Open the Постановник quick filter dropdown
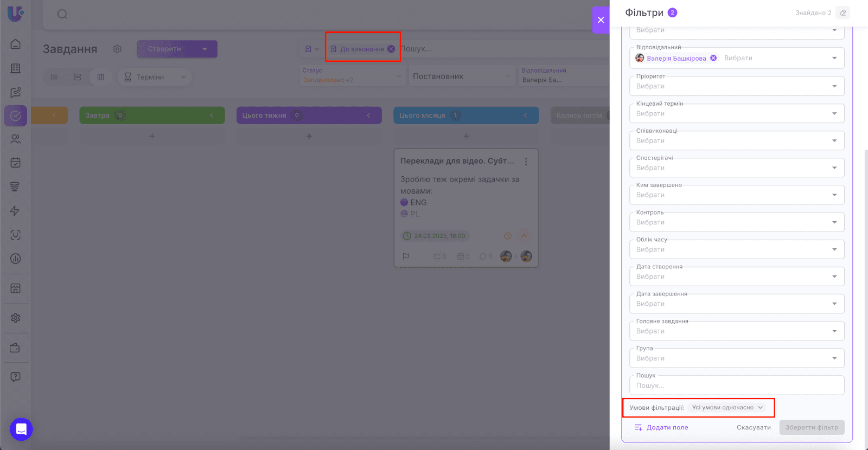The image size is (868, 450). [462, 76]
